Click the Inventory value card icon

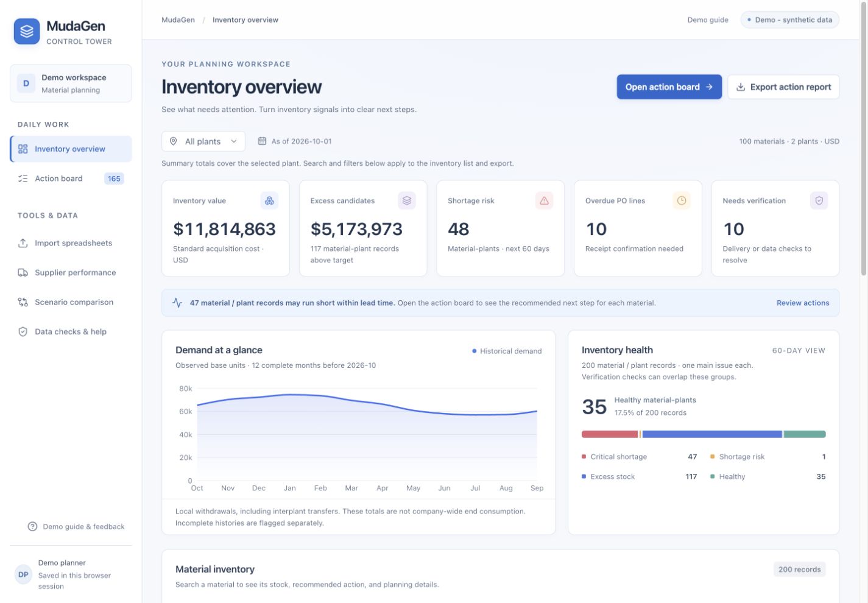(269, 200)
